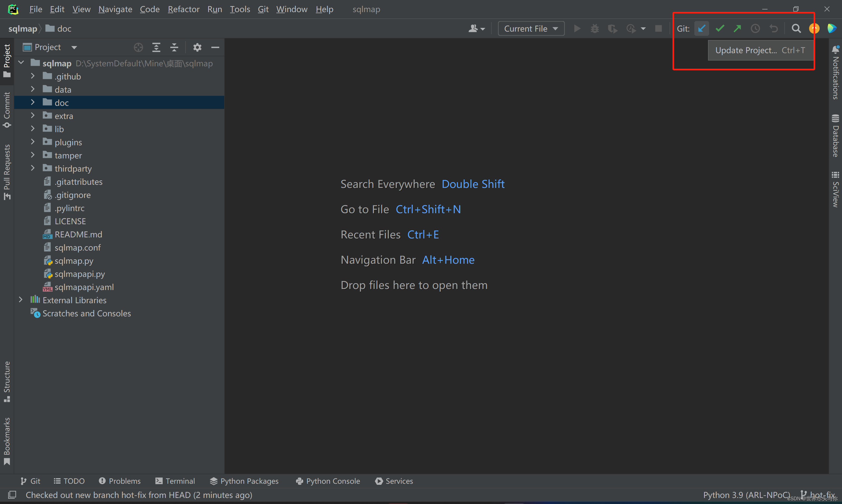The width and height of the screenshot is (842, 504).
Task: Click the PyCharm logo icon
Action: [x=13, y=9]
